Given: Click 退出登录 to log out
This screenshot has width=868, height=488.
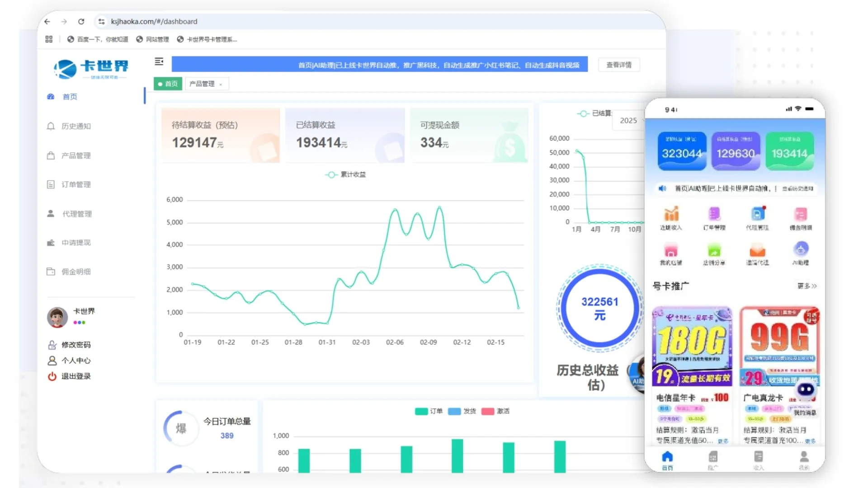Looking at the screenshot, I should pyautogui.click(x=75, y=376).
